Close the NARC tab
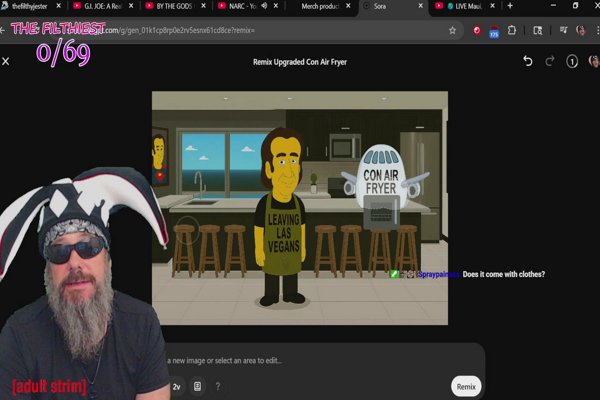 pos(276,6)
